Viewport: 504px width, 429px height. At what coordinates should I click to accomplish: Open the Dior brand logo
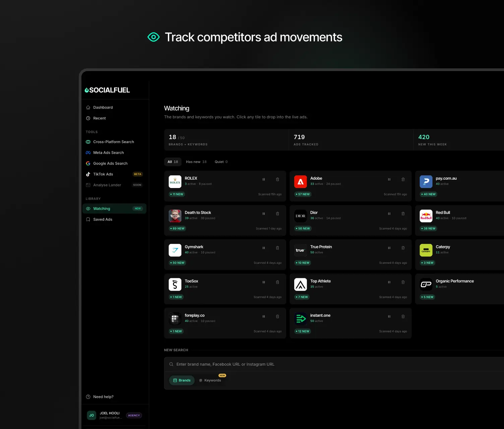pyautogui.click(x=301, y=216)
